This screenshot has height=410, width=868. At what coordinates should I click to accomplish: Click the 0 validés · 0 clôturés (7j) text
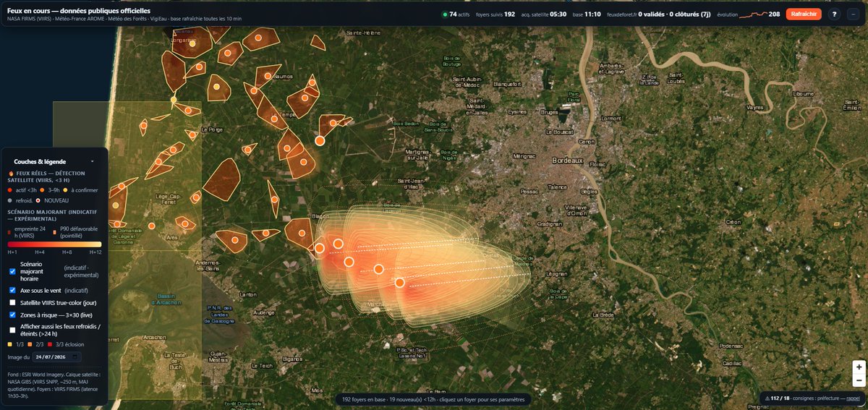[x=674, y=14]
